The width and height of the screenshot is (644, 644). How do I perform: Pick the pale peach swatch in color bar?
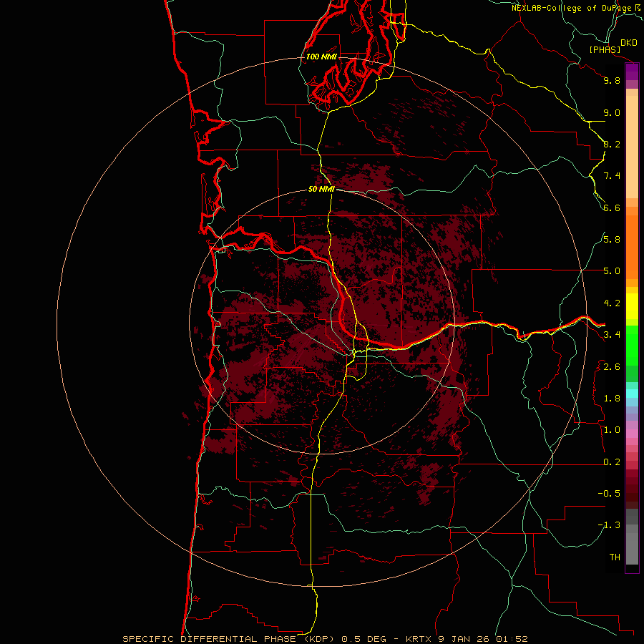[x=632, y=147]
